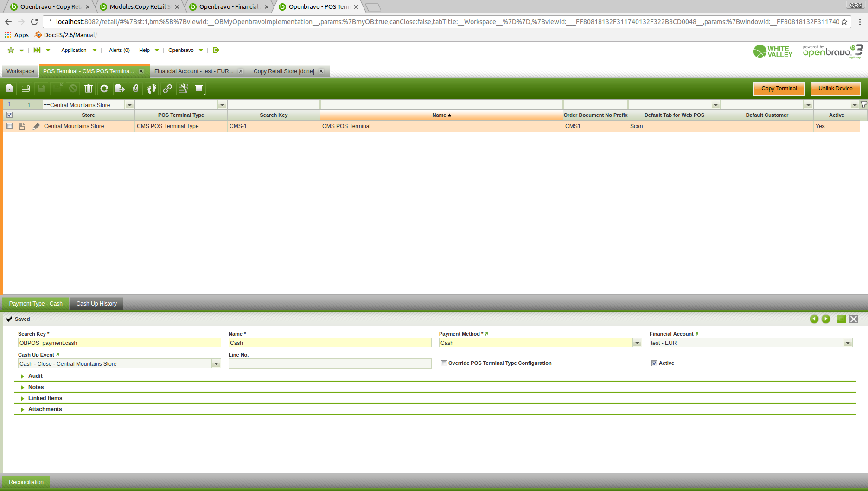Click the Line No. input field
The width and height of the screenshot is (868, 491).
[x=330, y=364]
